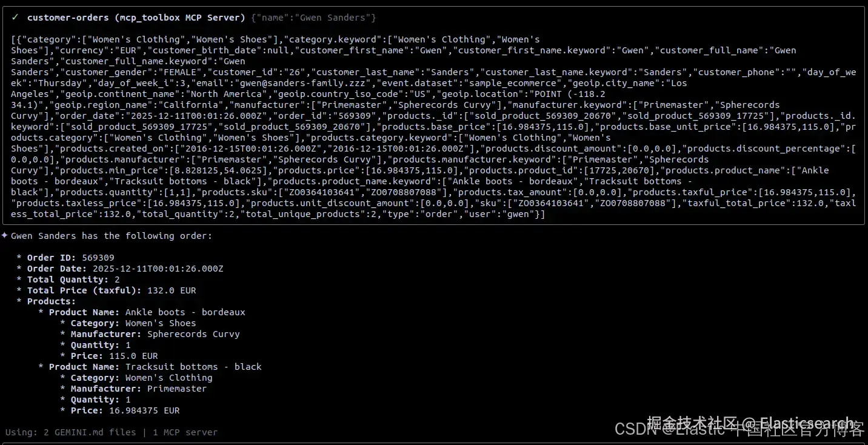Click the {"name":"Gwen Sanders"} argument text

point(313,18)
